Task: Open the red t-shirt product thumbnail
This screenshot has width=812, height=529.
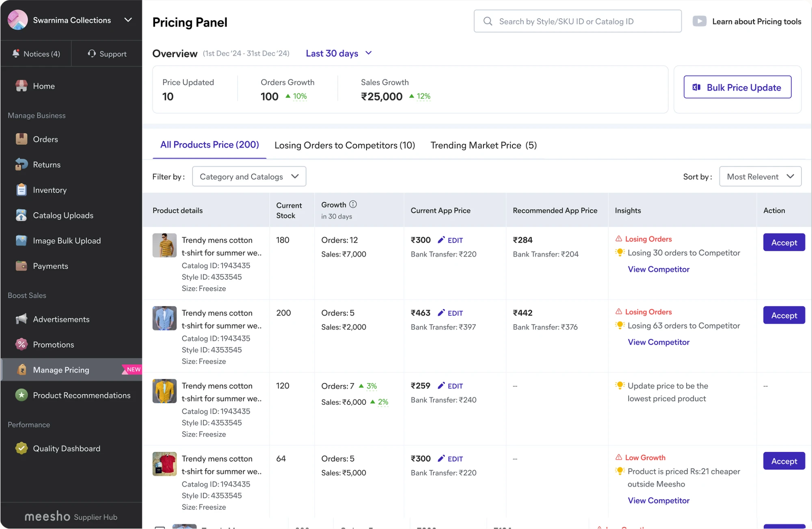Action: pos(164,464)
